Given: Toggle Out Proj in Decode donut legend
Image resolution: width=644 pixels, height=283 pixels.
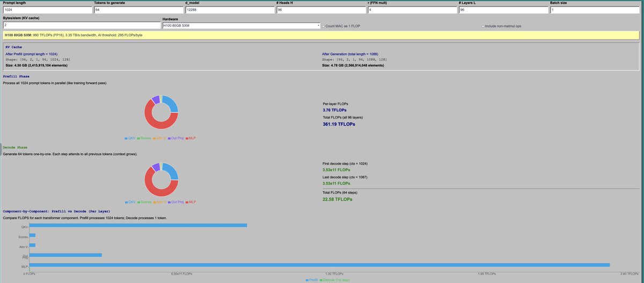Looking at the screenshot, I should click(177, 202).
